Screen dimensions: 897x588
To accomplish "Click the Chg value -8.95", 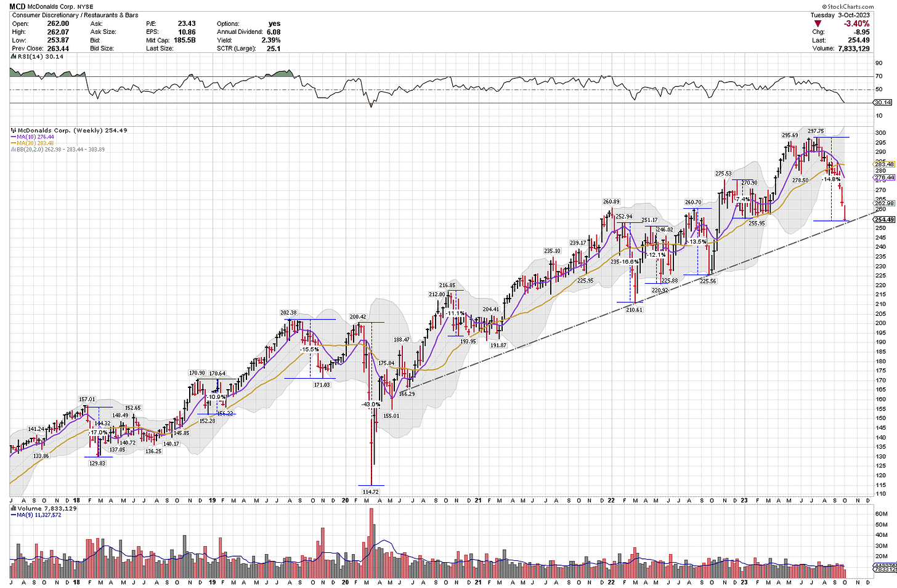I will pyautogui.click(x=861, y=32).
